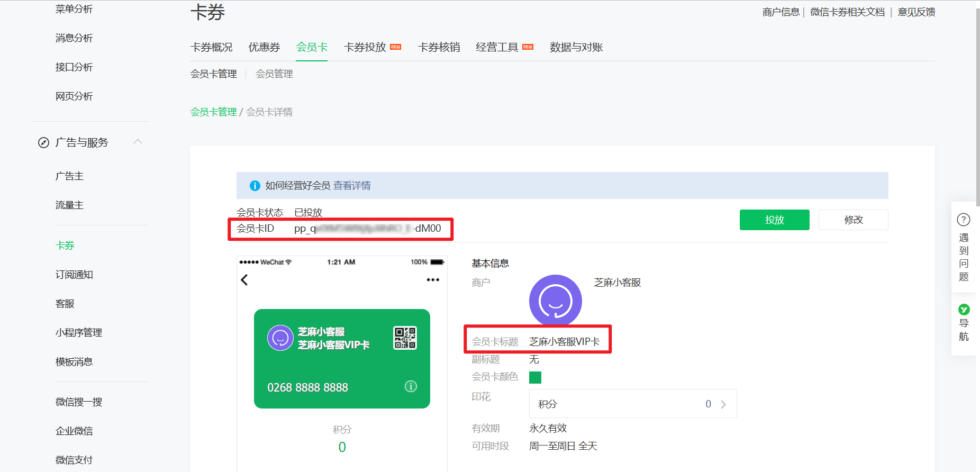Click the green 导航 compass icon
This screenshot has width=980, height=472.
coord(964,310)
